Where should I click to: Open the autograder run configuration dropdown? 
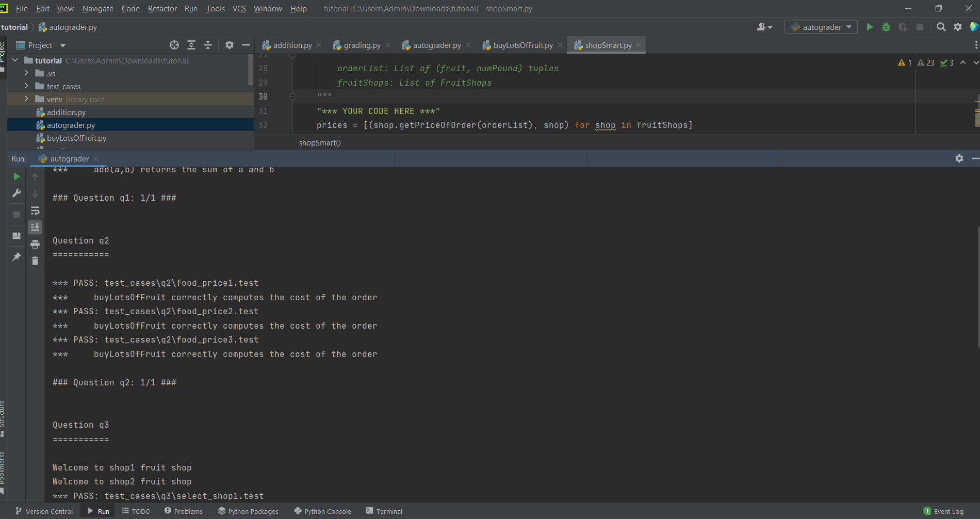point(848,27)
